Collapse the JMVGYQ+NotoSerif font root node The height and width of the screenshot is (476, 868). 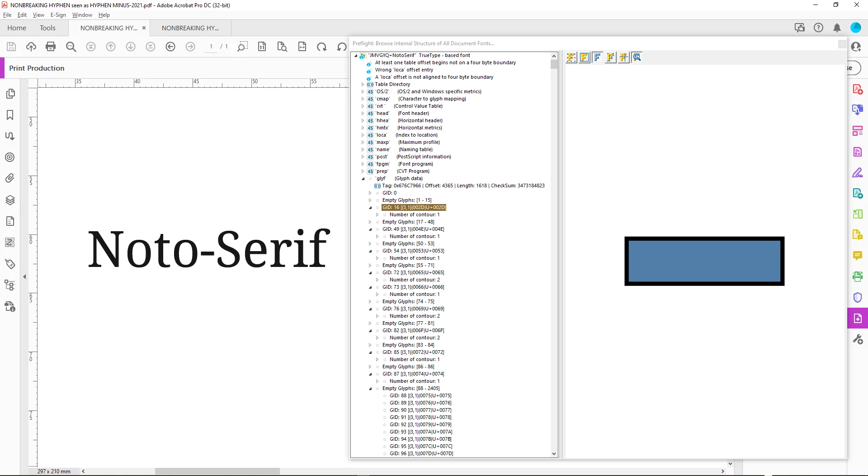(x=356, y=56)
